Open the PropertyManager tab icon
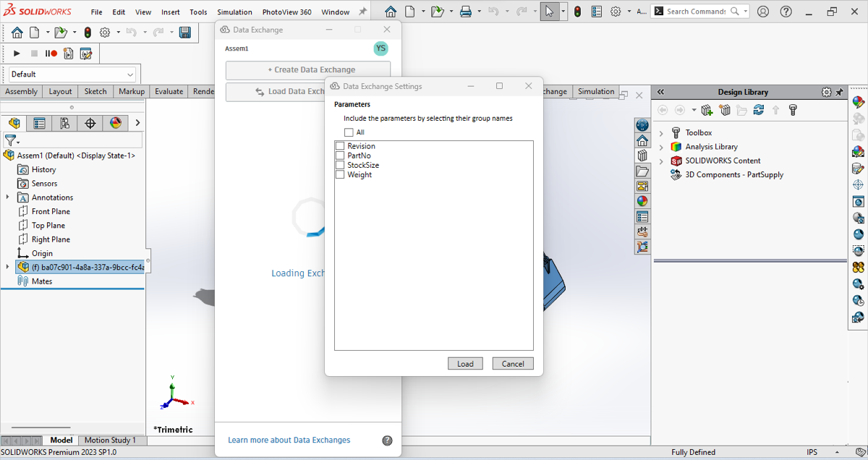 pos(40,123)
